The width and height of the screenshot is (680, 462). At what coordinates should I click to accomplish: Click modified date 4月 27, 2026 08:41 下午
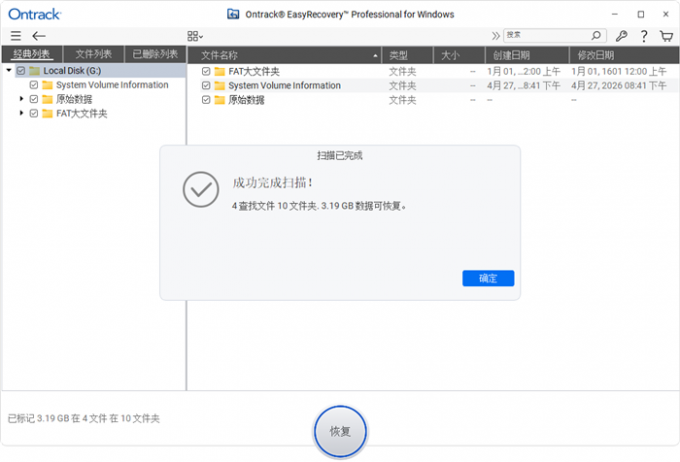[618, 86]
